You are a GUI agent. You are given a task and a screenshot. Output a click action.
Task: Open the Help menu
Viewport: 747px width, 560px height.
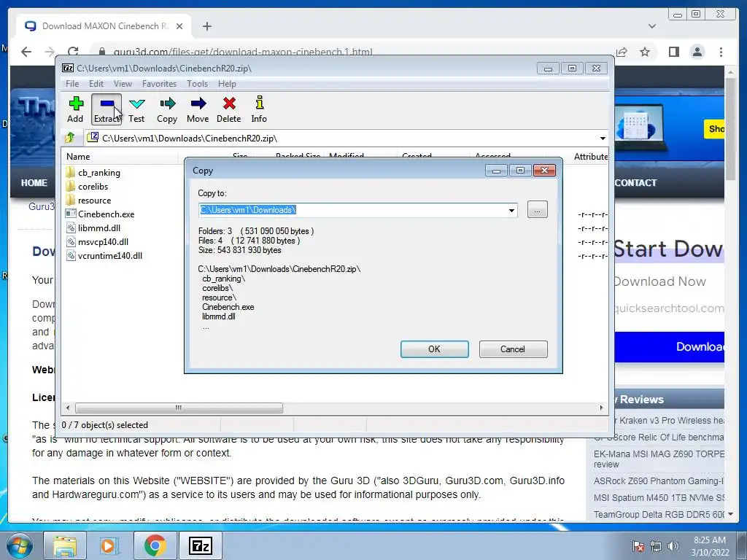pos(228,84)
